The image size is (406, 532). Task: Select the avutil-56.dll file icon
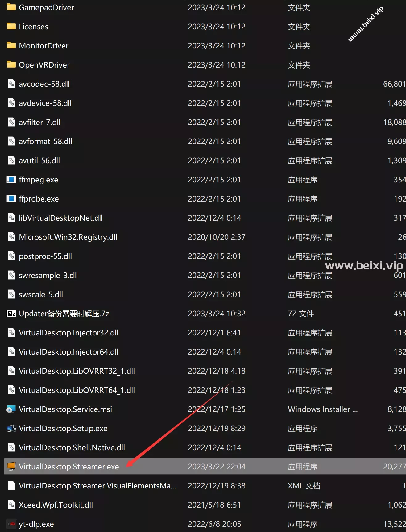11,160
